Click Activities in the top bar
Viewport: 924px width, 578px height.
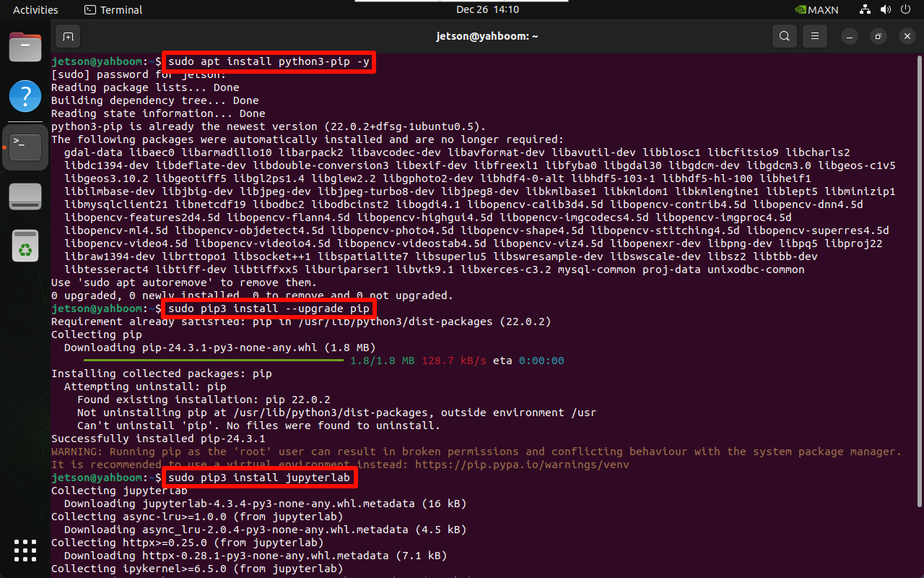pos(35,10)
